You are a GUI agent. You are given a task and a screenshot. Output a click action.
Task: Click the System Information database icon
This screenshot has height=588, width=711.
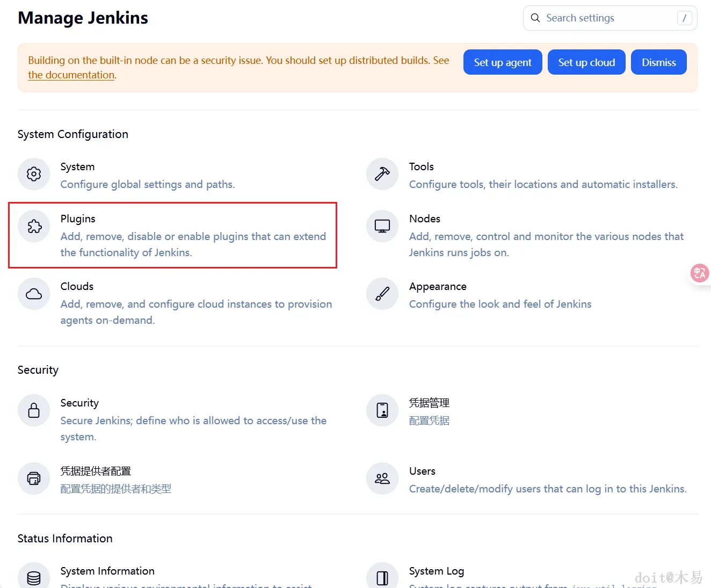pos(34,577)
